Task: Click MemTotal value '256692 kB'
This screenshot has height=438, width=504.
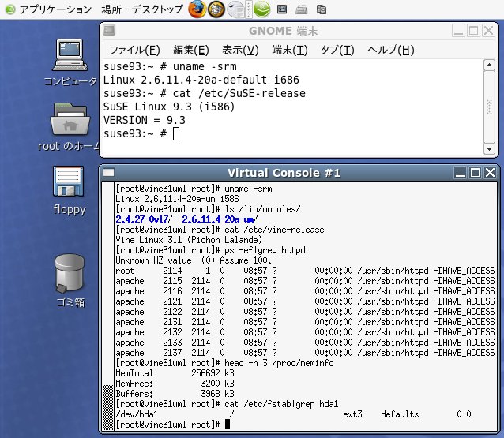Action: point(213,373)
